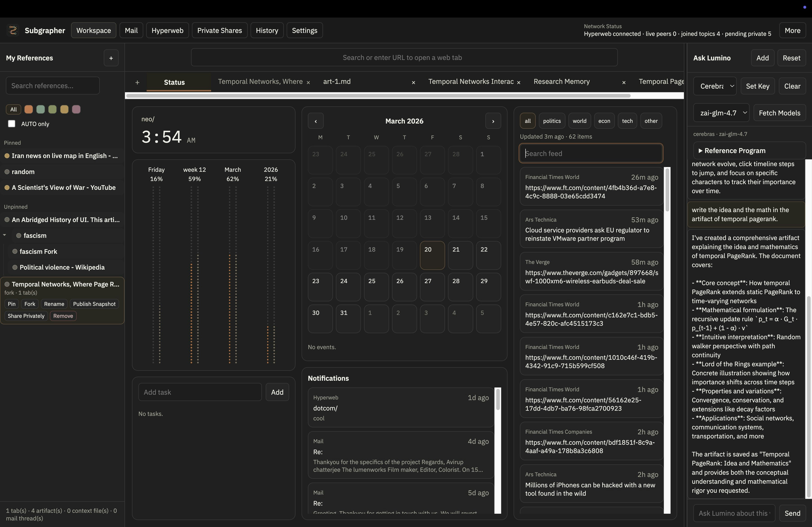Collapse the fascism tree item

click(x=5, y=235)
